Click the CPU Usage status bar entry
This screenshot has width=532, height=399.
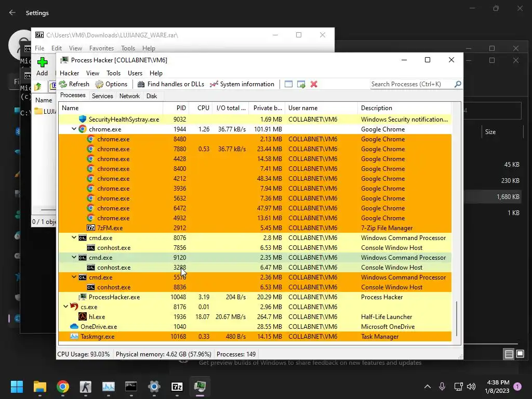pyautogui.click(x=84, y=354)
